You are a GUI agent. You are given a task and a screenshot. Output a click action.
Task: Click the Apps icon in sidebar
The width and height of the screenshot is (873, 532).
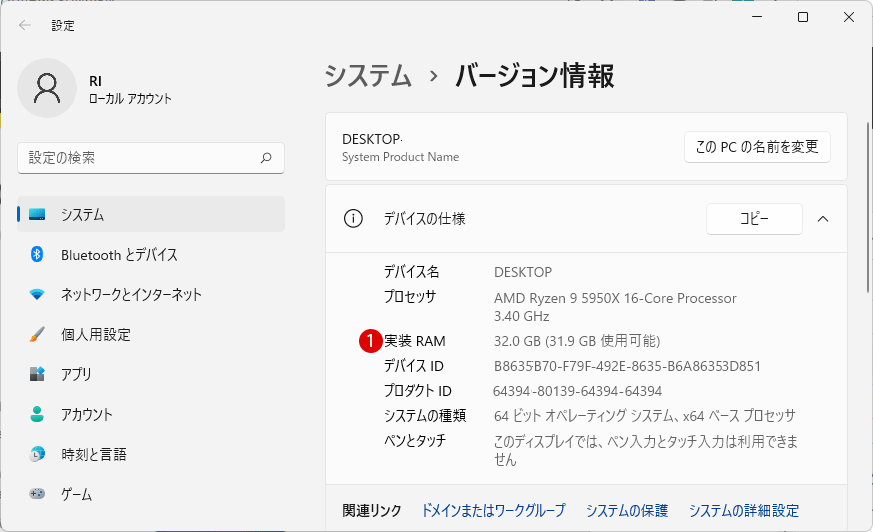coord(37,374)
